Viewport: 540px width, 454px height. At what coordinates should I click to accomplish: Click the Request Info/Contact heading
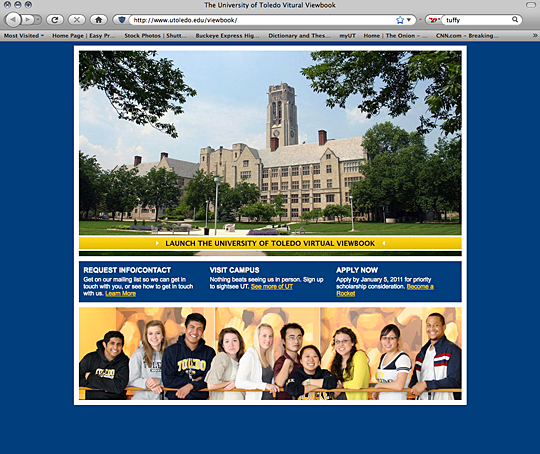click(x=127, y=270)
